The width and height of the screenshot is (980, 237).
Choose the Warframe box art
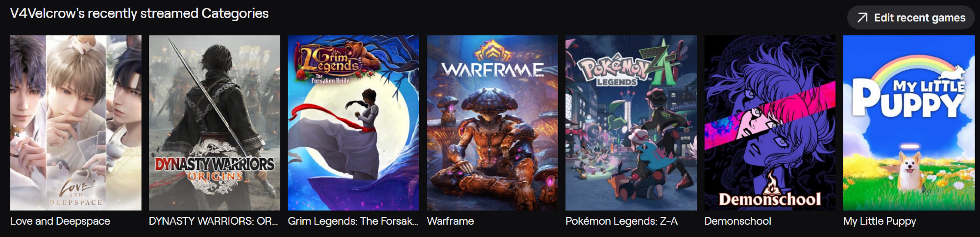(492, 123)
